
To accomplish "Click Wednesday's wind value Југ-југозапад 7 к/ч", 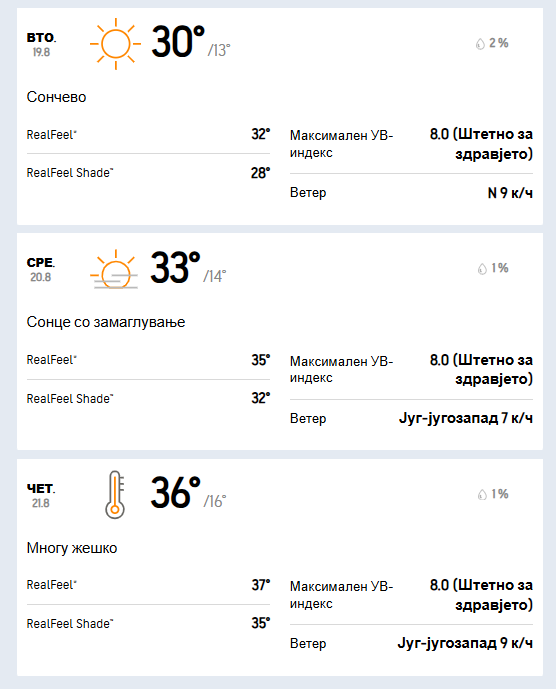I will pos(465,418).
